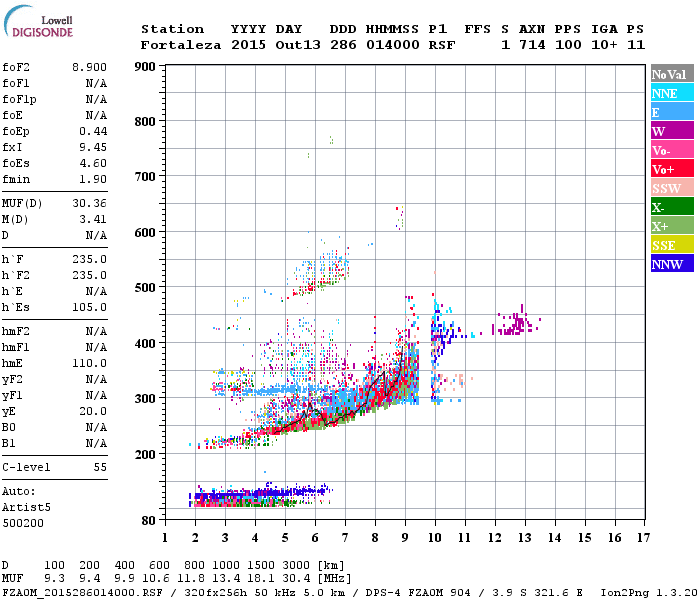Click the foF2 value 8.900

89,67
